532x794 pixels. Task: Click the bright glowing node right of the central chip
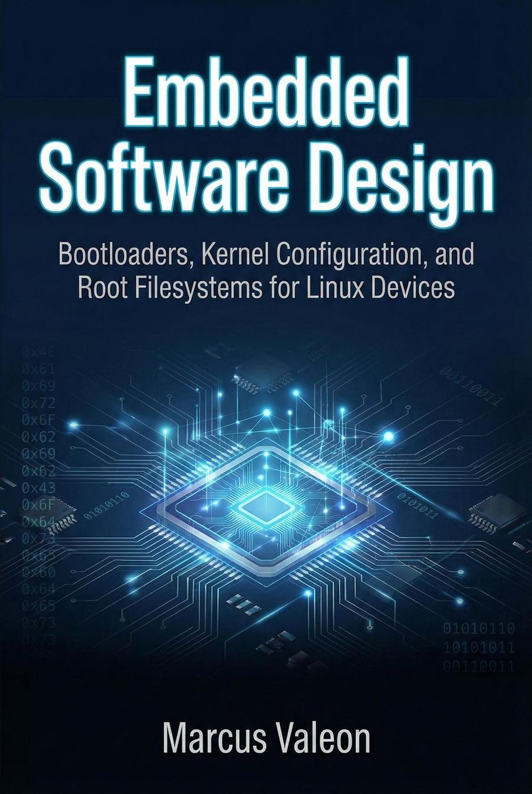tap(390, 437)
